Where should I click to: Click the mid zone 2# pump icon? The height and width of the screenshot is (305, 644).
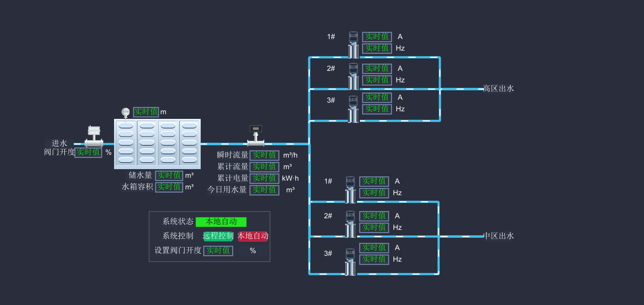[x=350, y=224]
